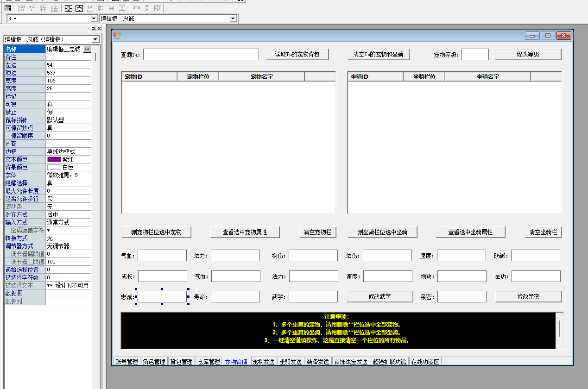The width and height of the screenshot is (588, 389).
Task: Switch to the 坐骑发送 tab
Action: (291, 362)
